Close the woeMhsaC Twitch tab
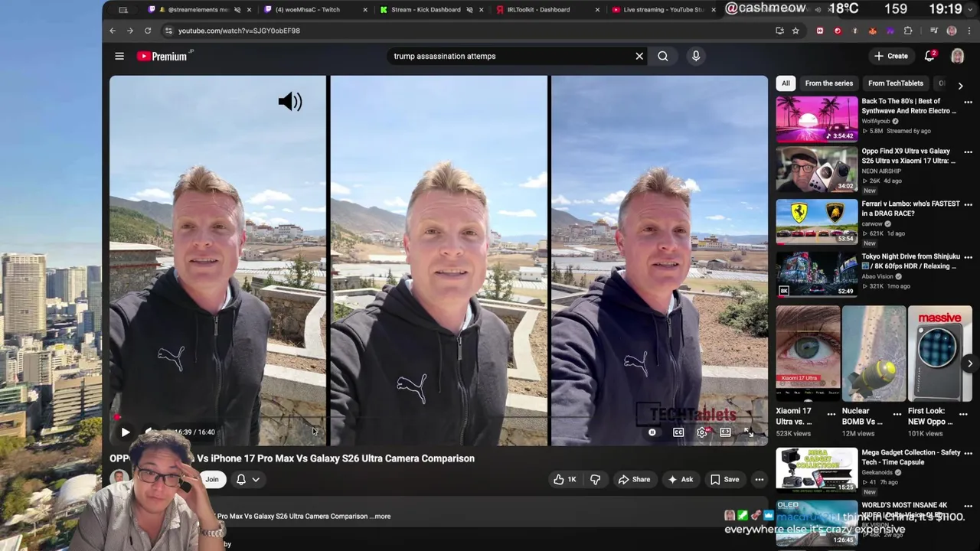The width and height of the screenshot is (980, 551). (x=364, y=10)
